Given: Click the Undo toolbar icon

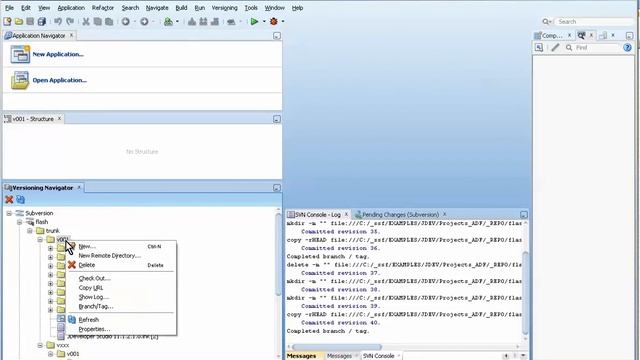Looking at the screenshot, I should click(x=58, y=22).
